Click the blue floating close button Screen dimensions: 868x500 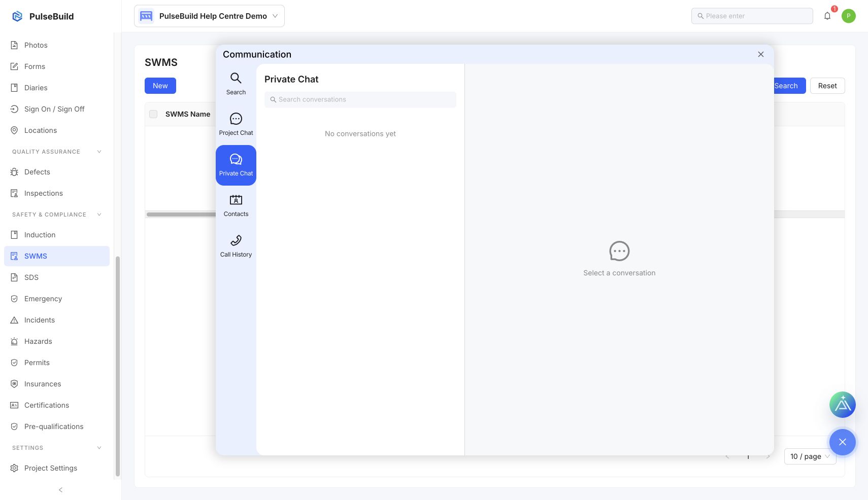click(843, 442)
